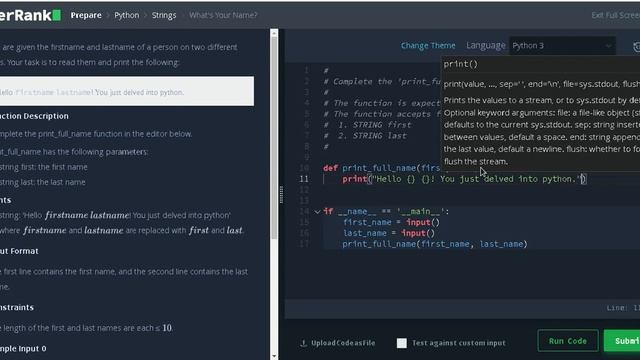The width and height of the screenshot is (640, 360).
Task: Open the Python 3 language dropdown
Action: click(562, 45)
